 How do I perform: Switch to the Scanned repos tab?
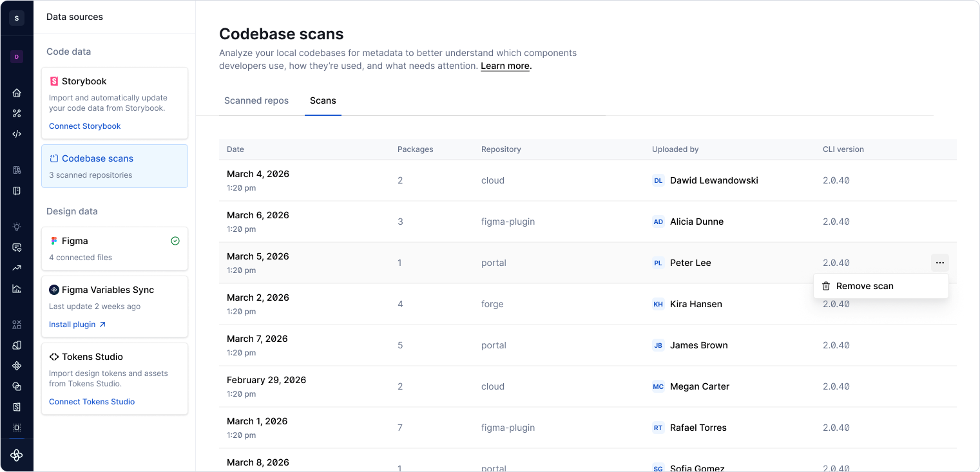point(256,100)
